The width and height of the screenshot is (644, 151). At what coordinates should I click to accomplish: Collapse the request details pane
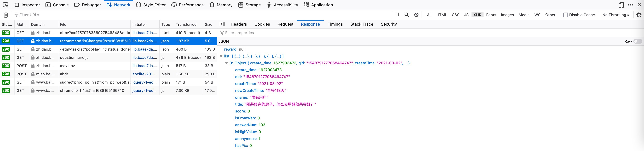[222, 24]
